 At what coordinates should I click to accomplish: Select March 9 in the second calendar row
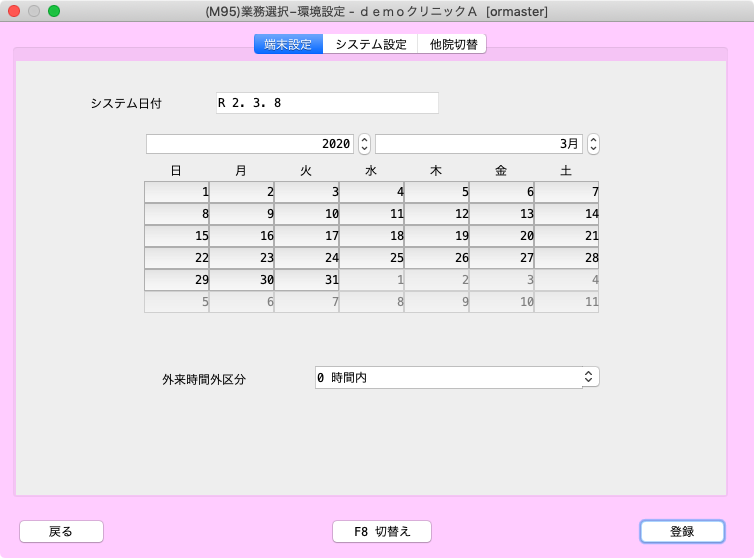(x=242, y=214)
